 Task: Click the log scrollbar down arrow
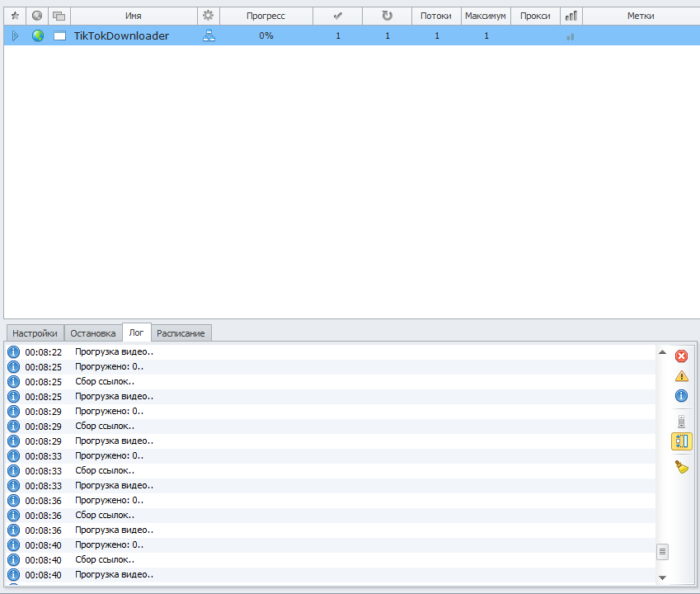tap(663, 577)
